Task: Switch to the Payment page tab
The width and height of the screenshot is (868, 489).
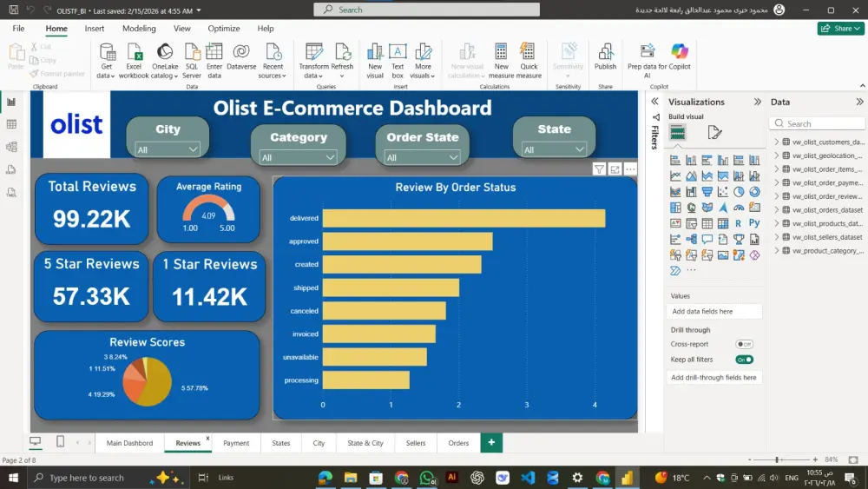Action: tap(236, 443)
